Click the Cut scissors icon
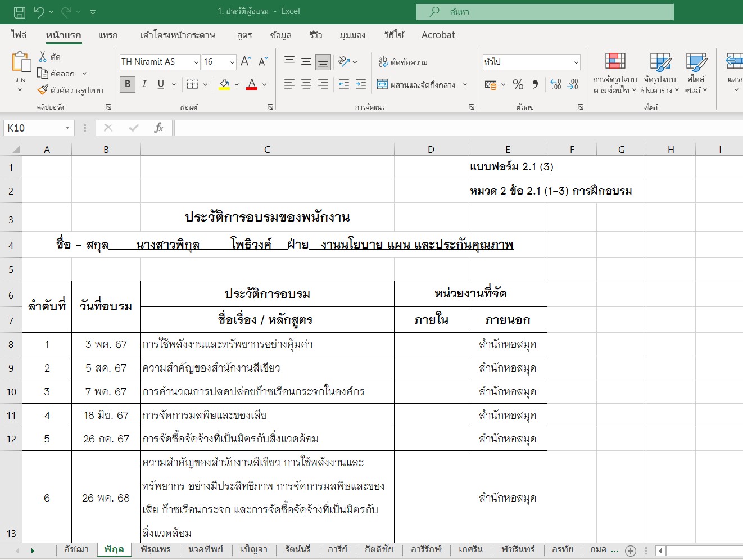 pos(43,57)
